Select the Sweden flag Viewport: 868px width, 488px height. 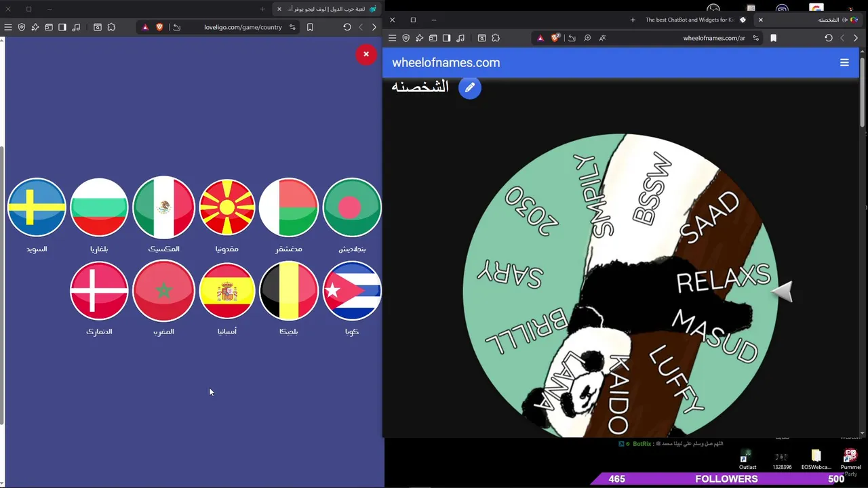[x=37, y=207]
